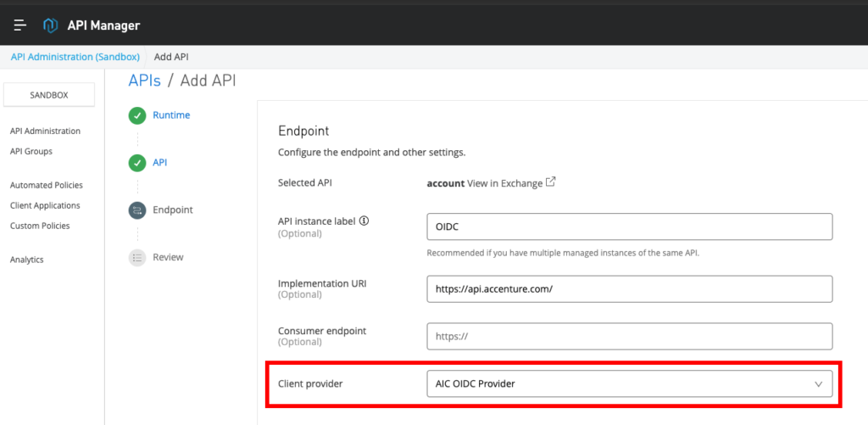
Task: Click the View in Exchange link
Action: click(x=504, y=183)
